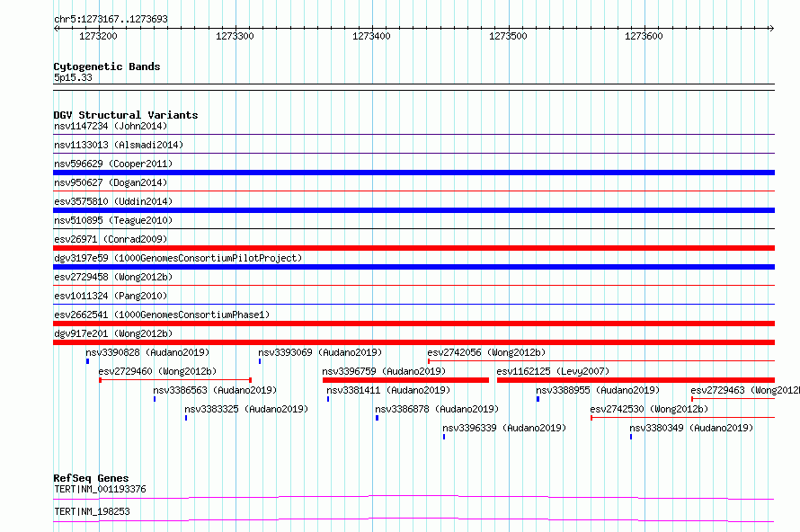Click the ruler's left arrowhead
This screenshot has width=800, height=532.
click(57, 28)
